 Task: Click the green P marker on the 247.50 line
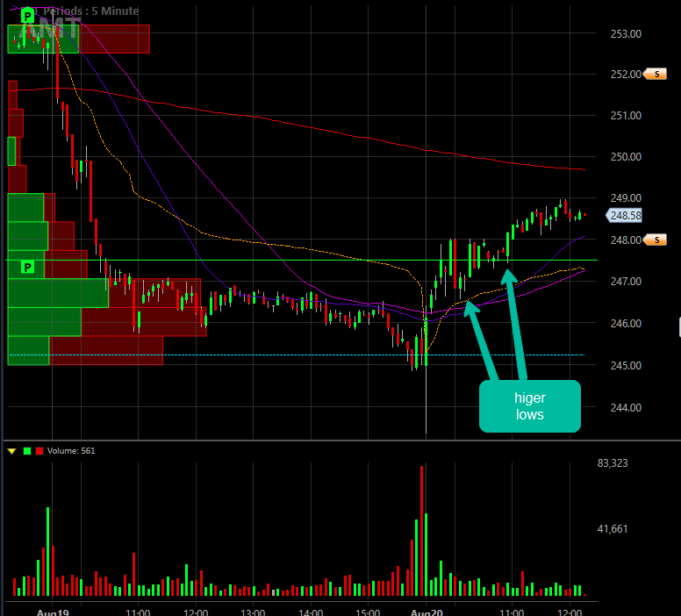coord(27,267)
